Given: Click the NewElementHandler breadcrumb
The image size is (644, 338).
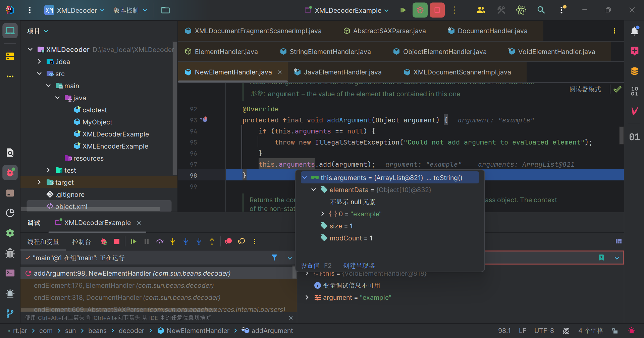Looking at the screenshot, I should [194, 331].
